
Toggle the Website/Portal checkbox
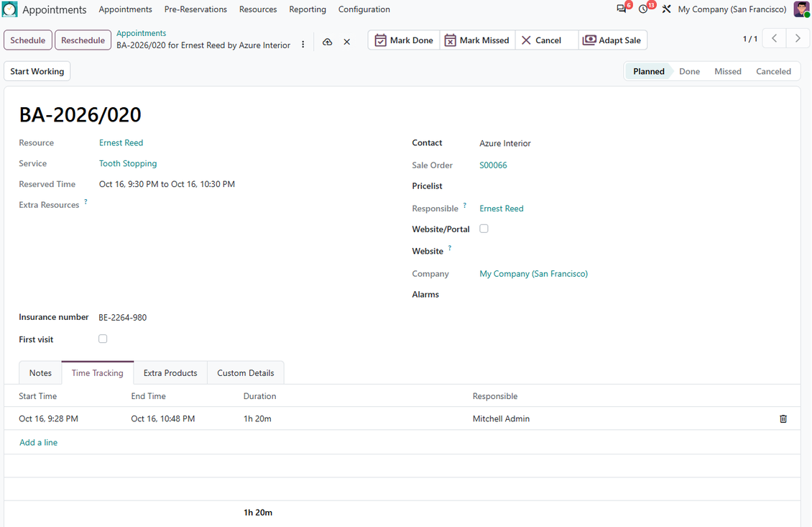point(484,229)
